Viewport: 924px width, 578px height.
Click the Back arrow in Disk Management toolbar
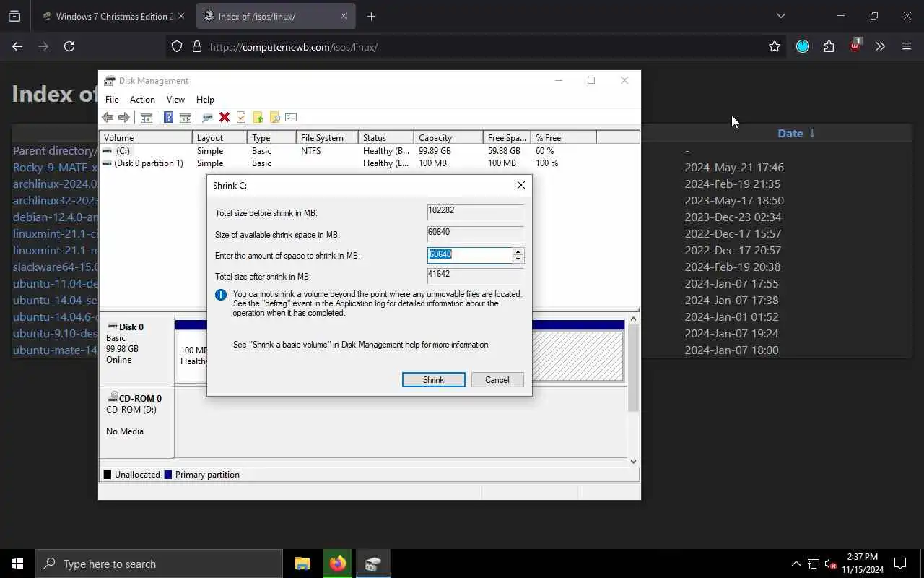tap(108, 117)
